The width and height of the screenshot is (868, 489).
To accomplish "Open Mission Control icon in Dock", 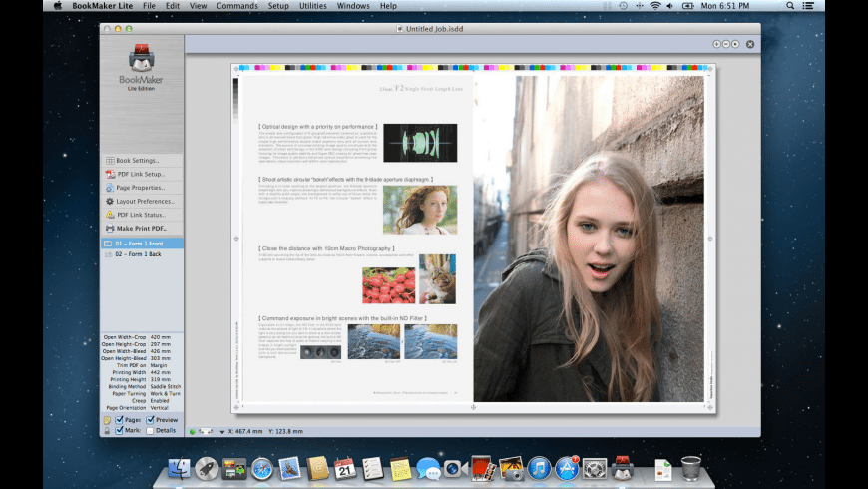I will 234,469.
